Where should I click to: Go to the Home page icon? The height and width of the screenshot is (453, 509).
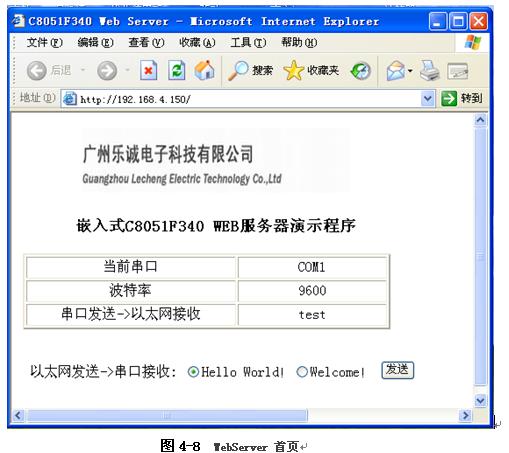[204, 70]
